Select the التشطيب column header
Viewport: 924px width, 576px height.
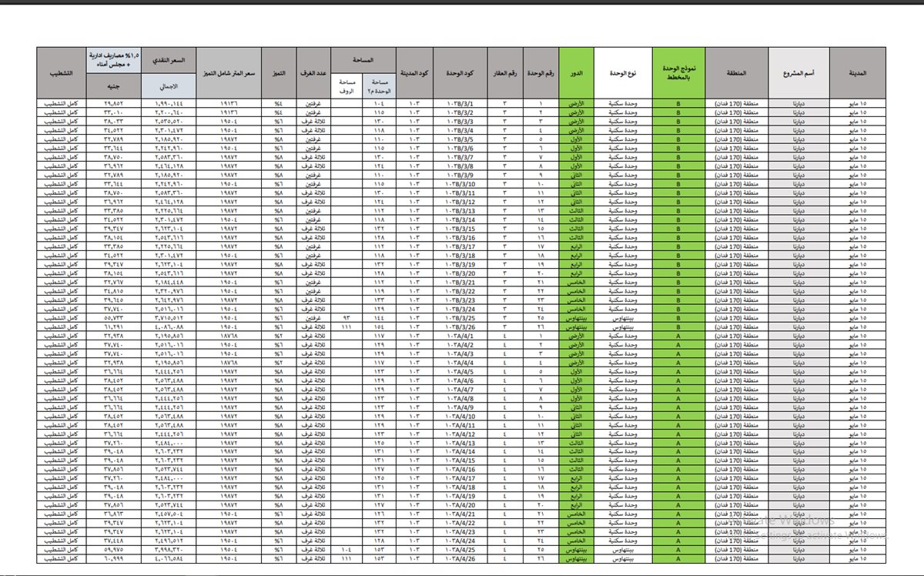pyautogui.click(x=61, y=72)
